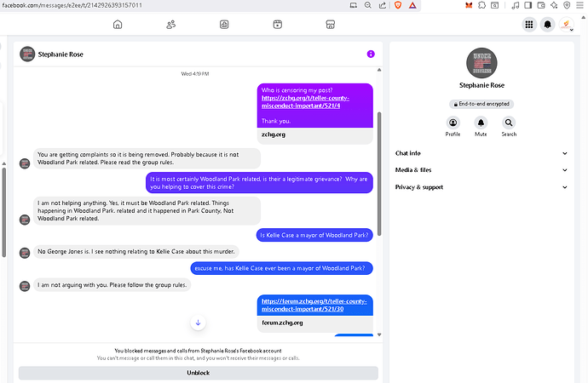The image size is (588, 383).
Task: Click the screenshot capture extension icon
Action: point(495,5)
